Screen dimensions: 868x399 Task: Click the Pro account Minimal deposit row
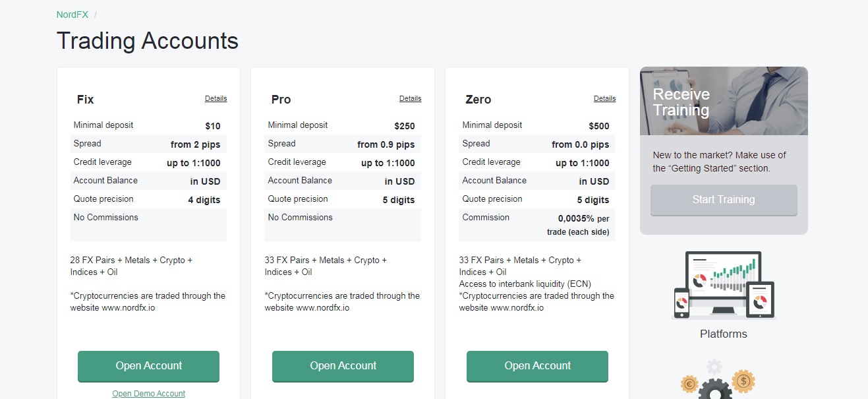[343, 125]
